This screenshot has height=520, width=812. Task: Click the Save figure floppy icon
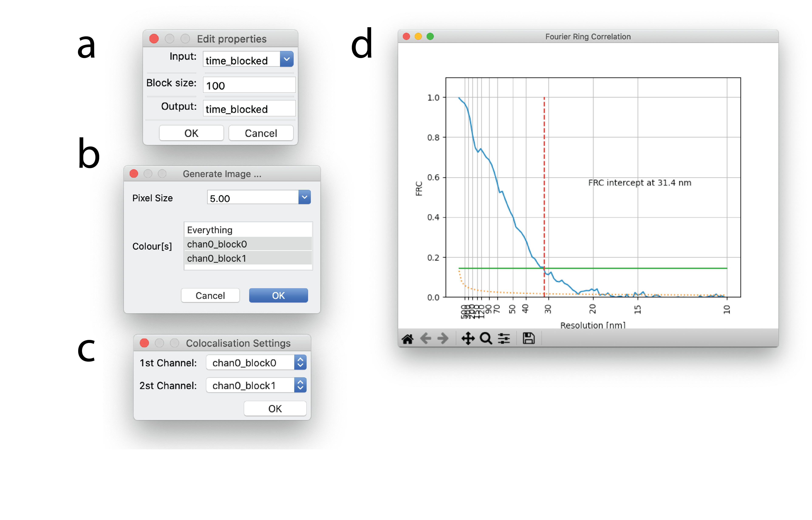pyautogui.click(x=529, y=338)
